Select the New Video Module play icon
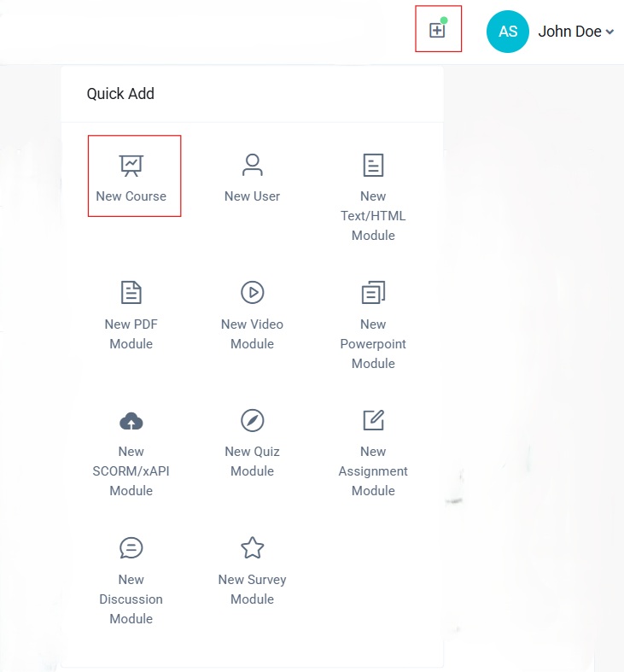The image size is (624, 672). (x=252, y=293)
